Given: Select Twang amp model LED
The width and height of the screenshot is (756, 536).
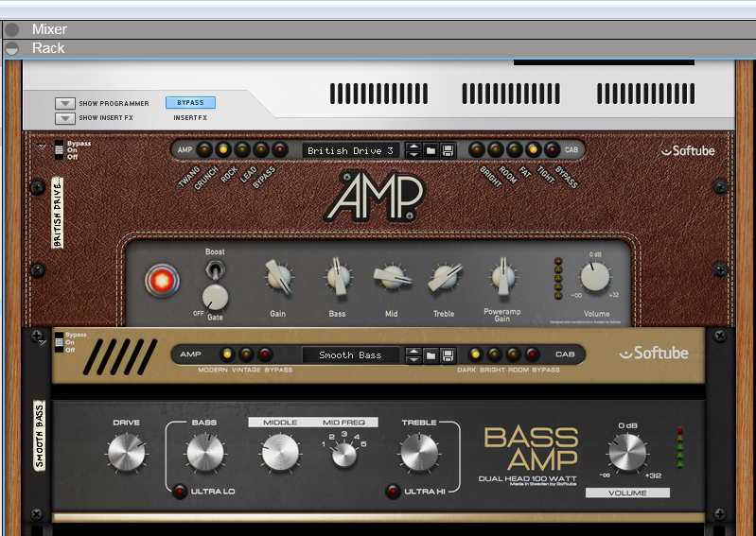Looking at the screenshot, I should tap(204, 149).
